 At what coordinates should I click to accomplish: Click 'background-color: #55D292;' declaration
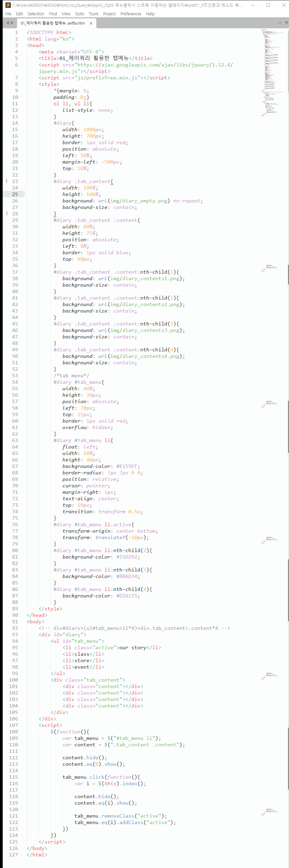[x=101, y=557]
